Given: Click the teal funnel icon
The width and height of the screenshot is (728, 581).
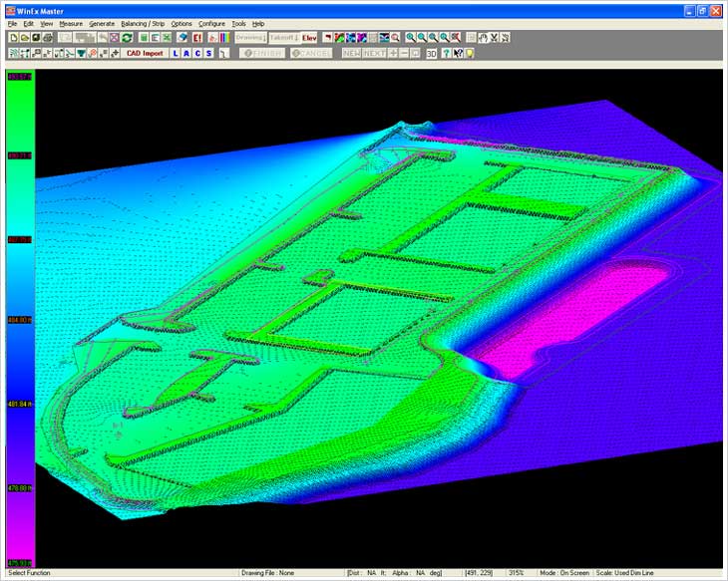Looking at the screenshot, I should point(81,54).
